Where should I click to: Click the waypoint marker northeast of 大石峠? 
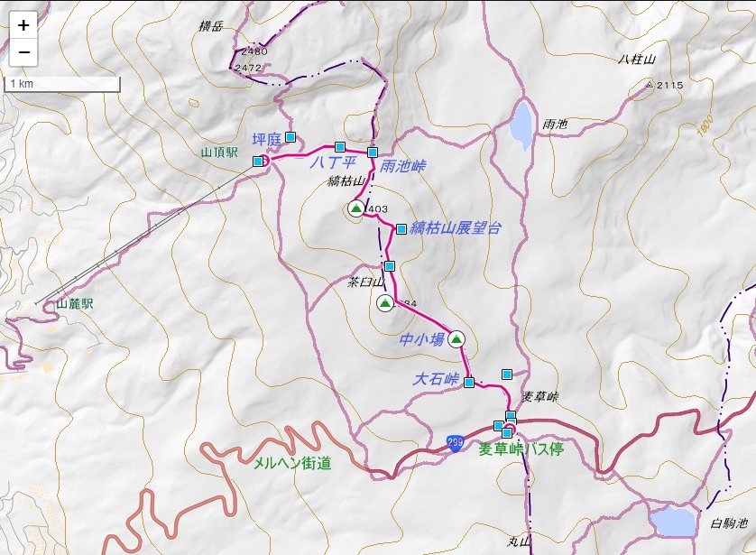507,375
